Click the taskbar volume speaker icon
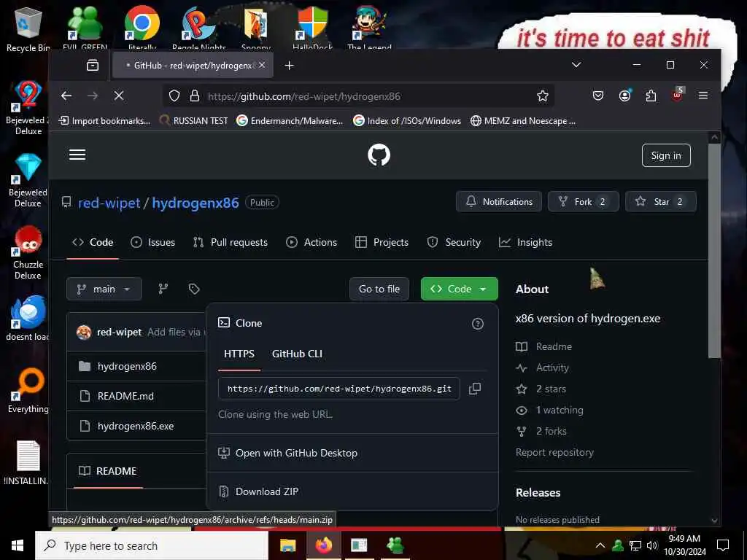This screenshot has width=747, height=560. point(651,545)
